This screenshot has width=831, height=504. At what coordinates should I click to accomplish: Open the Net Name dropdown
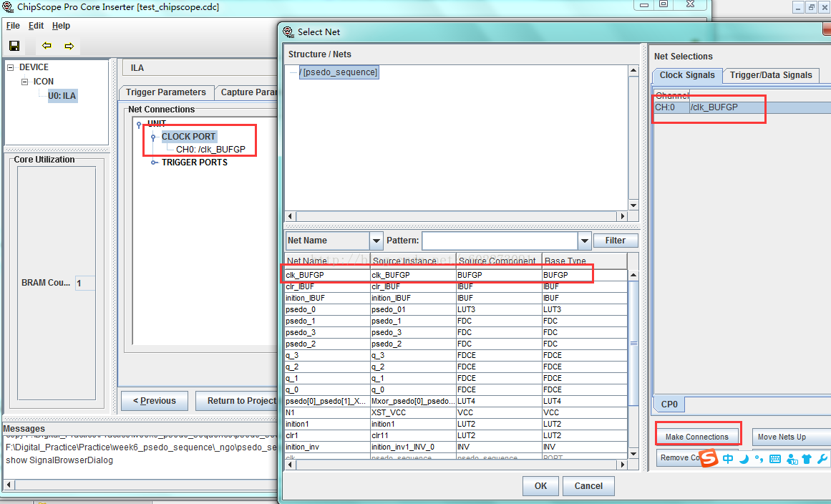pyautogui.click(x=376, y=241)
